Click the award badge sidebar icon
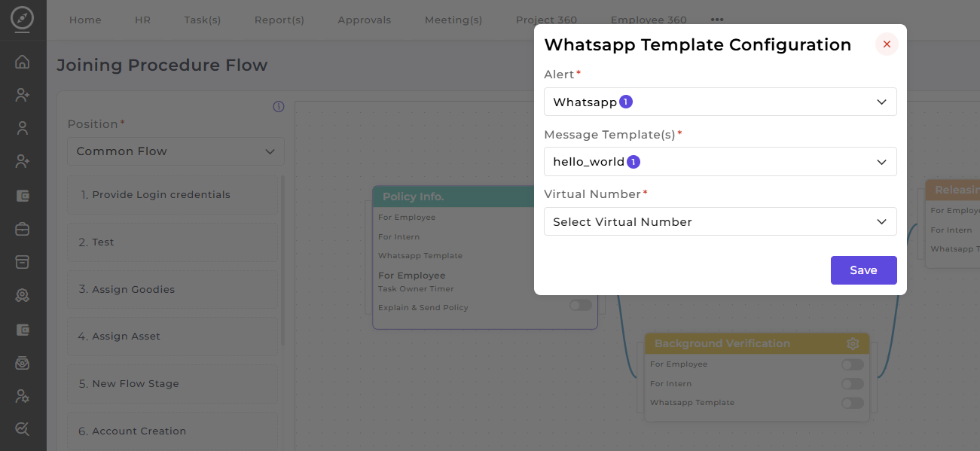The height and width of the screenshot is (451, 980). click(23, 296)
